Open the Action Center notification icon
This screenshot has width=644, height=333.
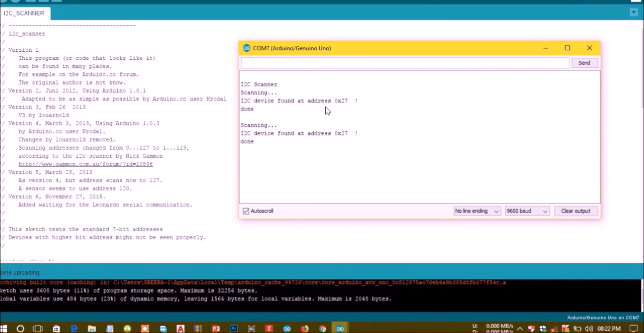click(634, 329)
